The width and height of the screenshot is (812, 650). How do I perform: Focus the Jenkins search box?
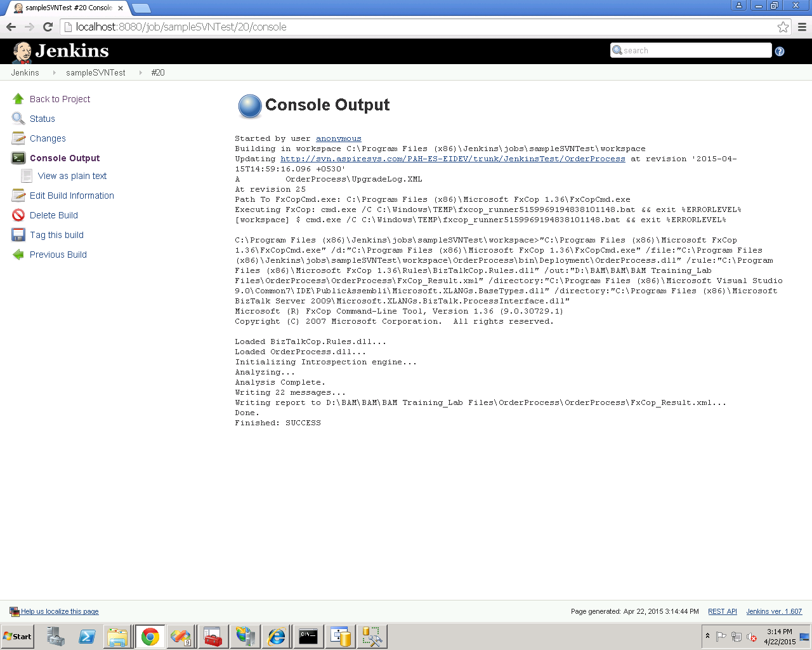[691, 50]
